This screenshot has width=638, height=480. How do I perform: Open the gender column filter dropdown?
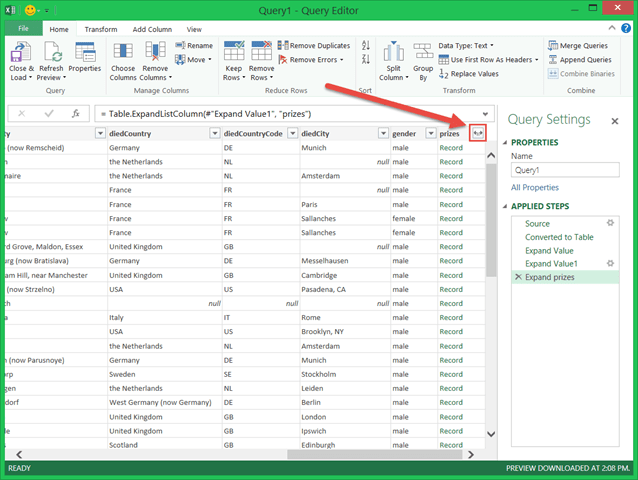tap(431, 133)
